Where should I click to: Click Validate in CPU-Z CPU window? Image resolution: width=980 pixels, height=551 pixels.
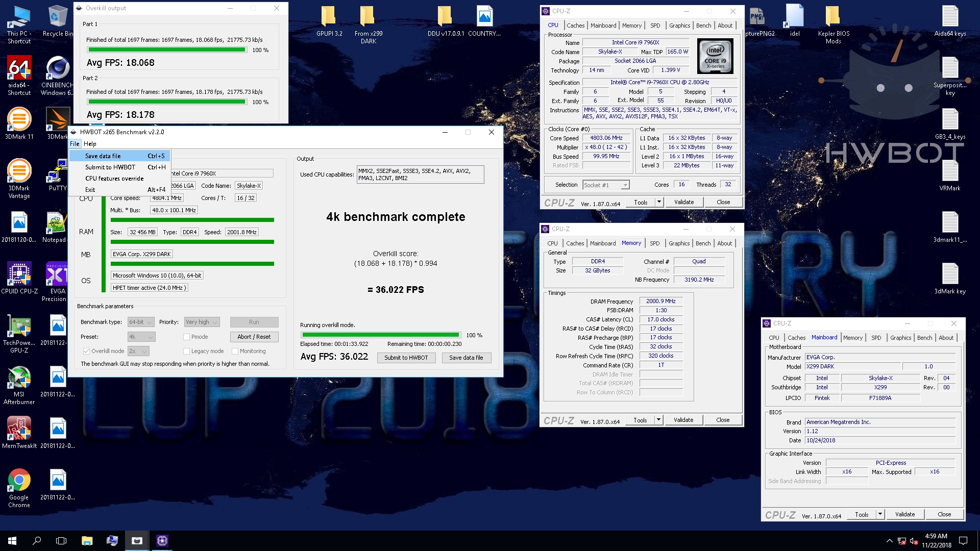[684, 202]
